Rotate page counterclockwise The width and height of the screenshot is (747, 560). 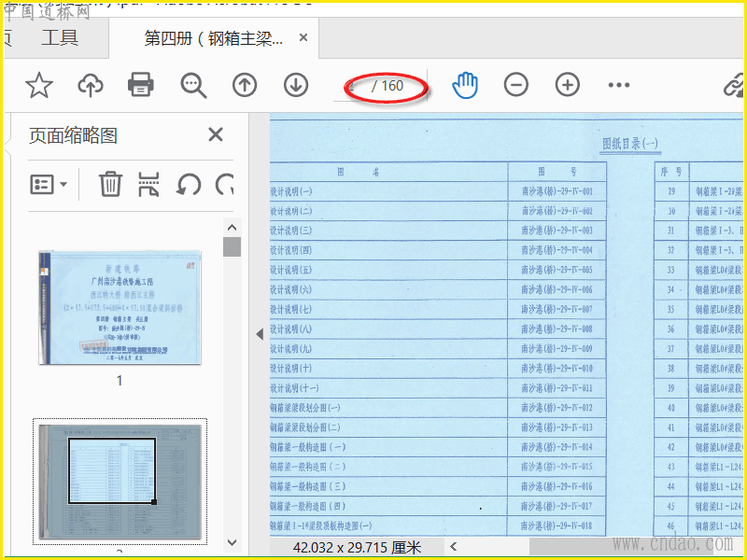point(189,184)
